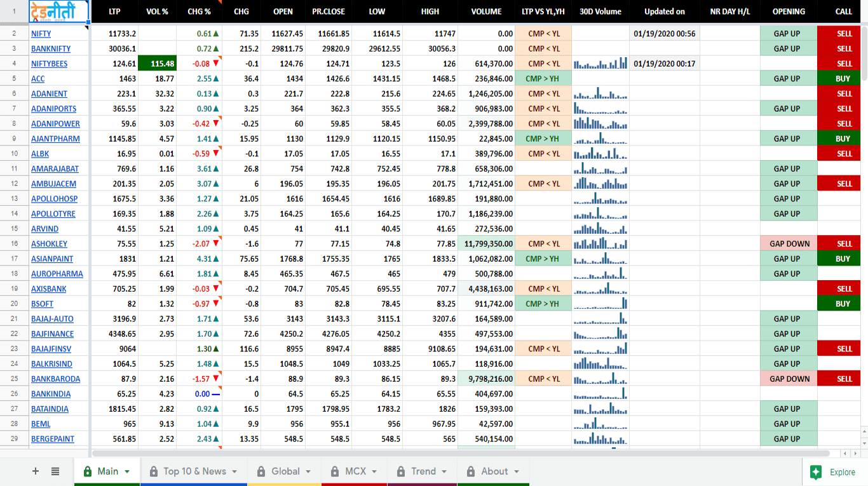Open the BAJAJ-AUTO ticker link
Image resolution: width=868 pixels, height=486 pixels.
coord(52,319)
